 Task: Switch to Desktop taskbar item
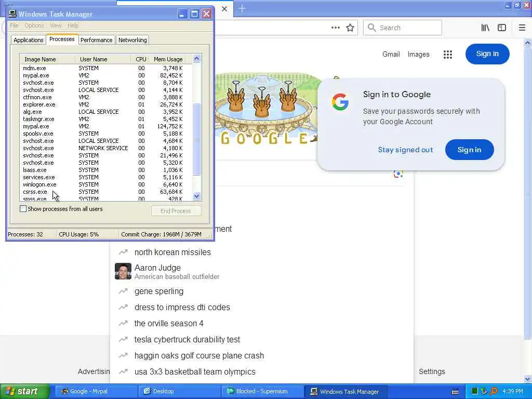(179, 392)
